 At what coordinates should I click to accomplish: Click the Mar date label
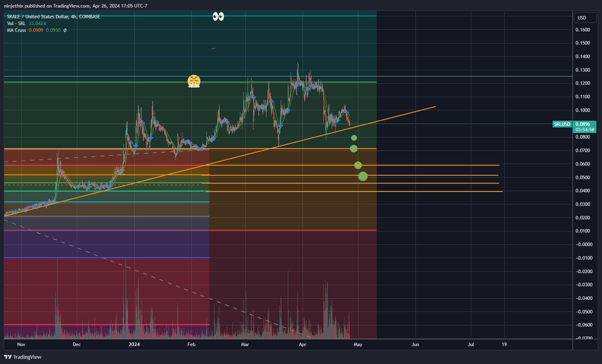pos(245,344)
